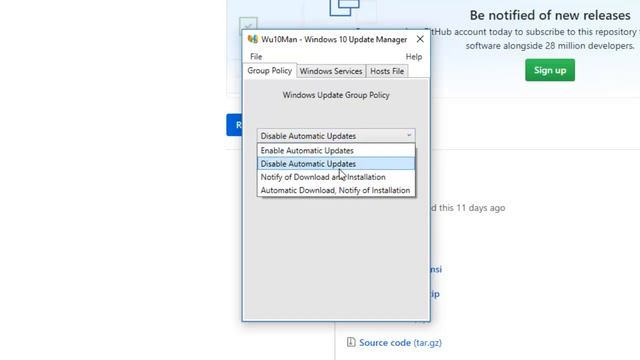
Task: Switch to the Hosts File tab
Action: (387, 71)
